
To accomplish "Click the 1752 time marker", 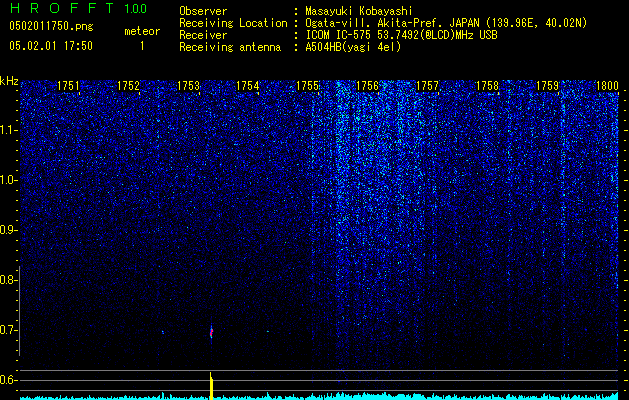I will tap(128, 86).
